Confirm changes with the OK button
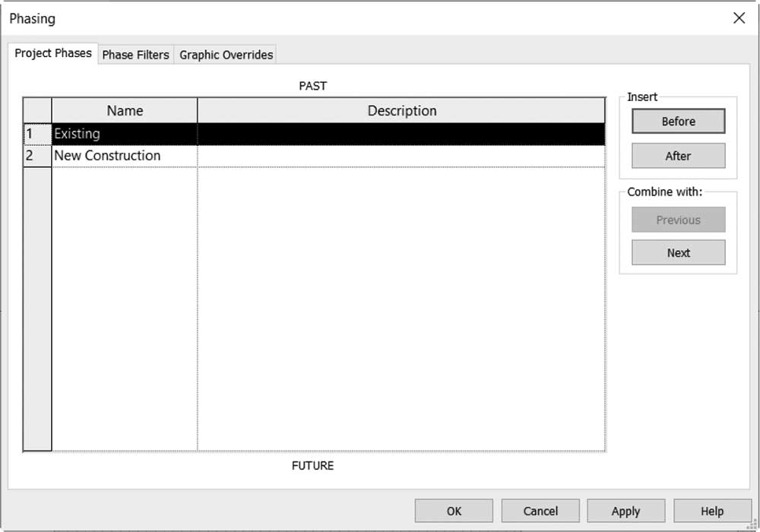This screenshot has width=760, height=532. [454, 511]
